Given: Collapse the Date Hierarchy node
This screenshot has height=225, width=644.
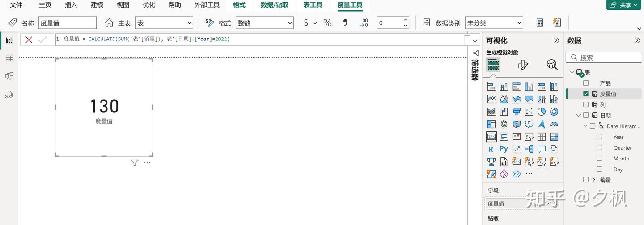Looking at the screenshot, I should pyautogui.click(x=585, y=126).
